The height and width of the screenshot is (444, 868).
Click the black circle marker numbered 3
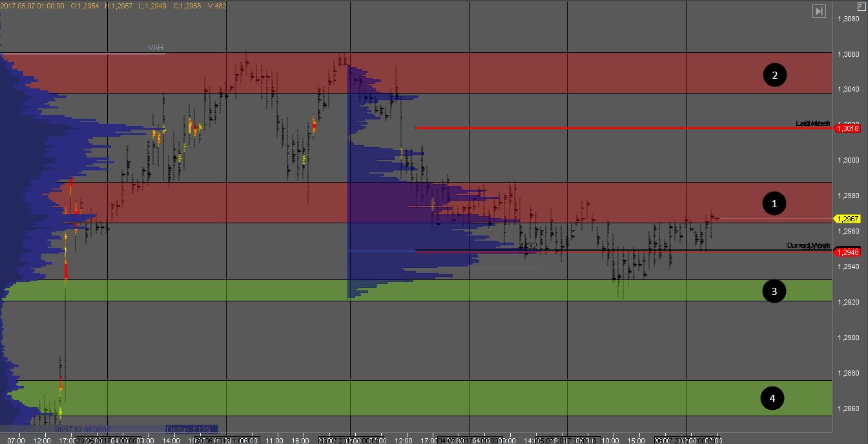tap(773, 291)
